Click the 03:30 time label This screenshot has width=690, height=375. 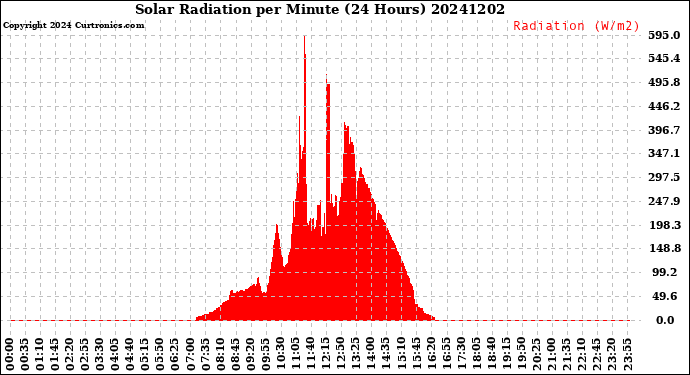pos(100,355)
